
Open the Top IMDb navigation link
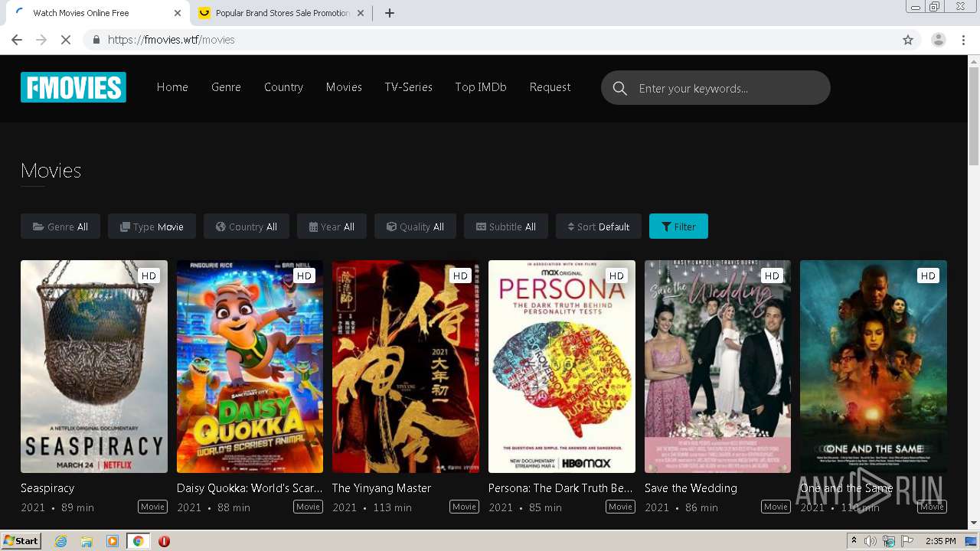coord(481,87)
